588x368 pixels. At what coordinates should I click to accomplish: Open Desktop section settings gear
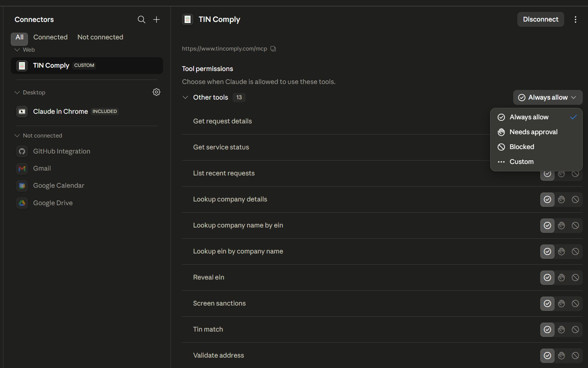(x=157, y=92)
